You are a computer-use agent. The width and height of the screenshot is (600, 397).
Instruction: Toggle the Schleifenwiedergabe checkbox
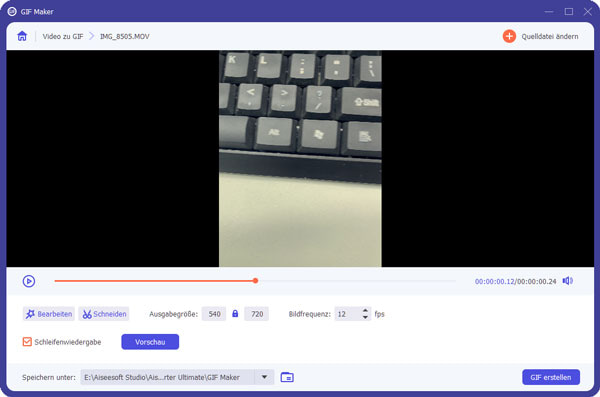click(27, 341)
